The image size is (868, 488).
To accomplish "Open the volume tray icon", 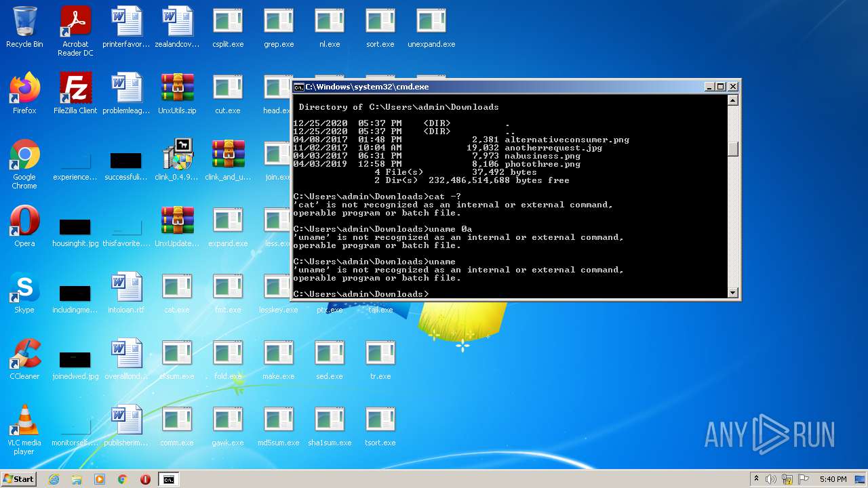I will (771, 479).
